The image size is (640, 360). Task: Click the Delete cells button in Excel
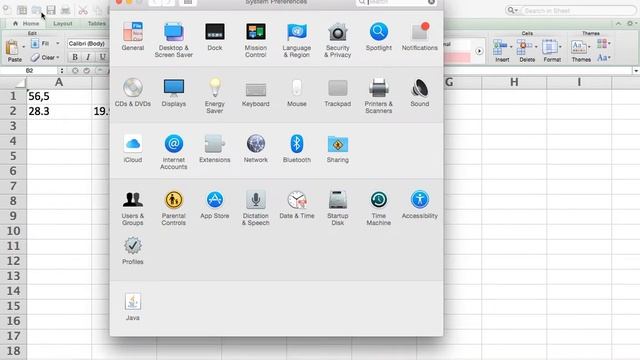point(527,51)
